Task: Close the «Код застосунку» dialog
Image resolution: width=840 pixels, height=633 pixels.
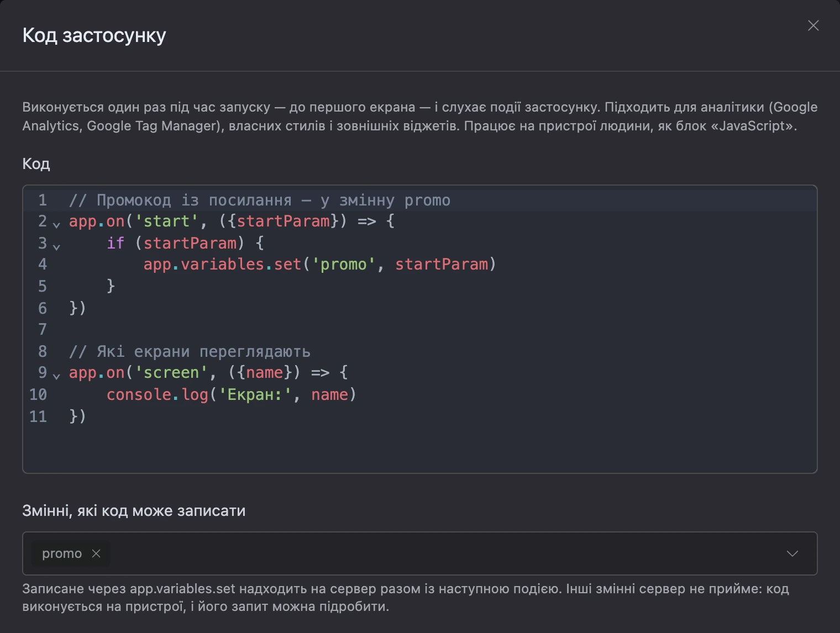Action: 813,26
